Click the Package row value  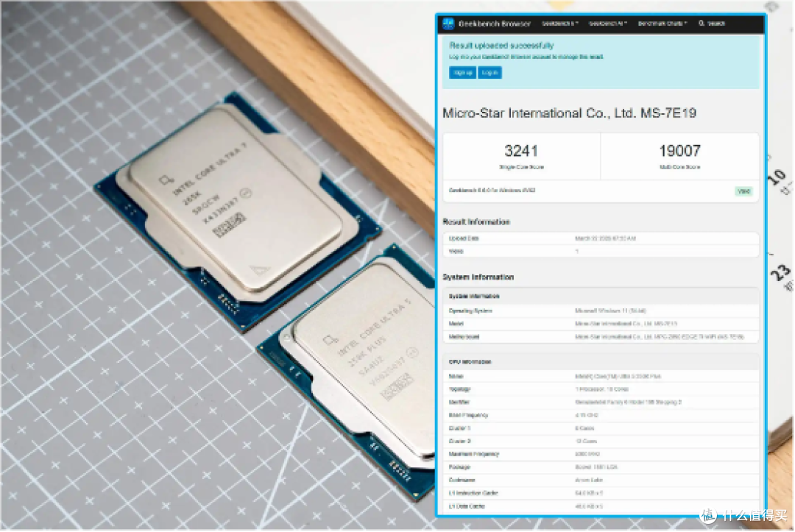click(x=596, y=468)
